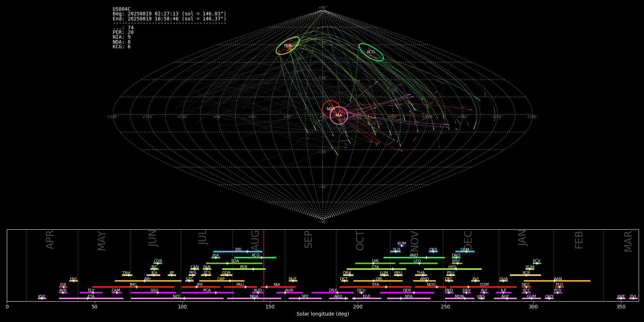Click the LEO shower bar in timeline
Screen dimensions: 644x322
[418, 263]
